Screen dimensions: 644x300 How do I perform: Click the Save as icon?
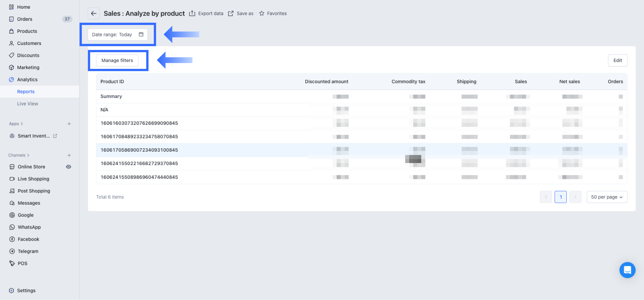[x=231, y=13]
